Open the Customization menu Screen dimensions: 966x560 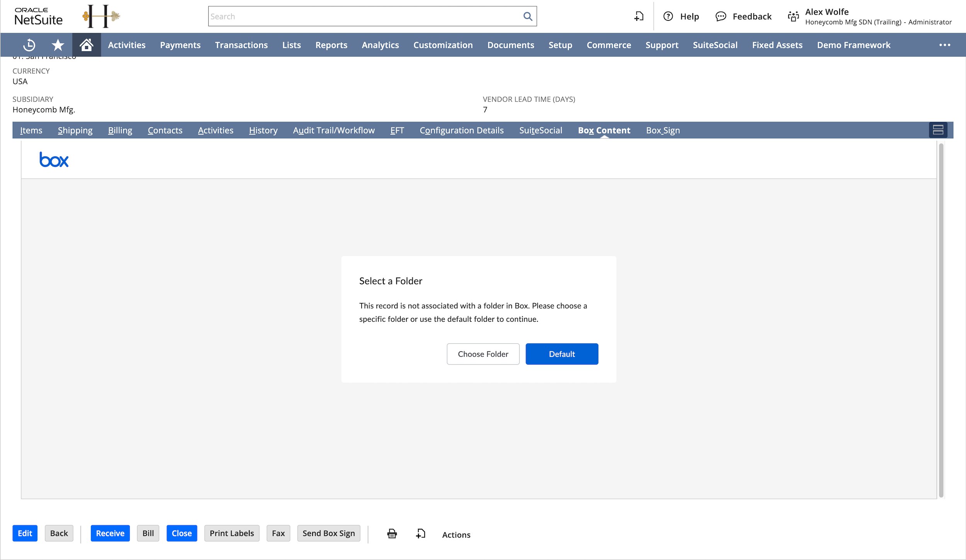pos(443,45)
